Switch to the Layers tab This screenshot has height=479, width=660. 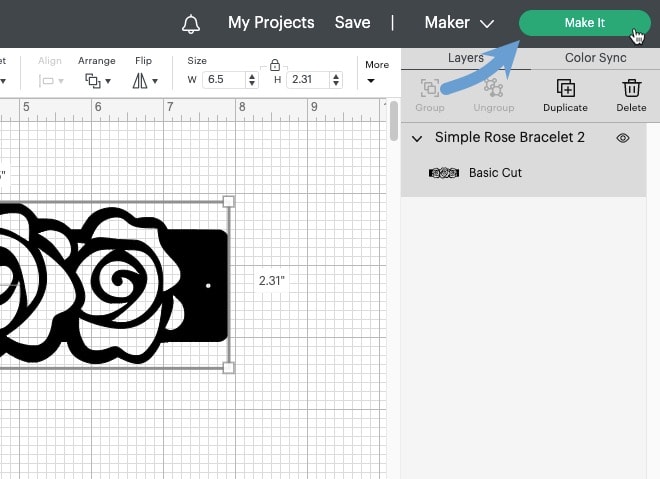pyautogui.click(x=466, y=58)
